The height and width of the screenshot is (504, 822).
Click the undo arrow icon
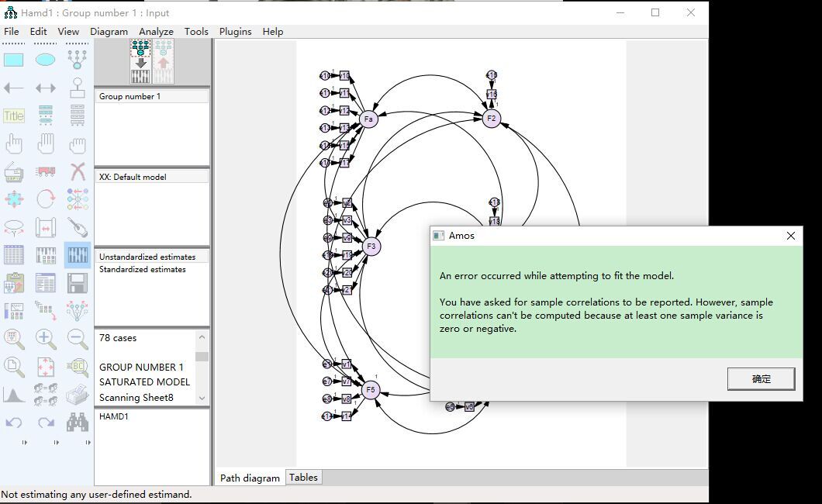point(14,423)
